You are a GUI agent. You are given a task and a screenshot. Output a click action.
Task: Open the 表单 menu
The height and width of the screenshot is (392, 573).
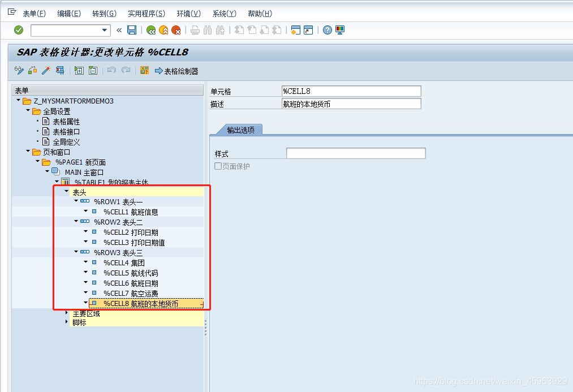point(35,14)
